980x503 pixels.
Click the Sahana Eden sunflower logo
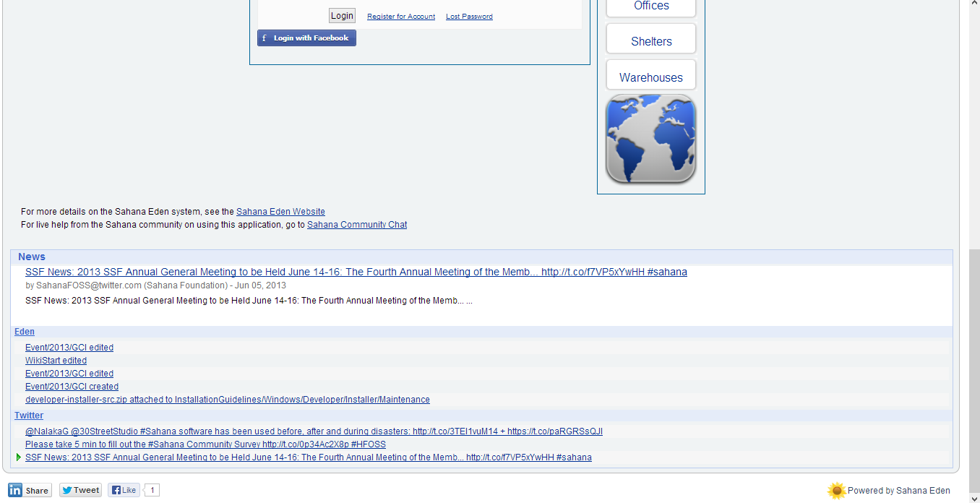(836, 491)
